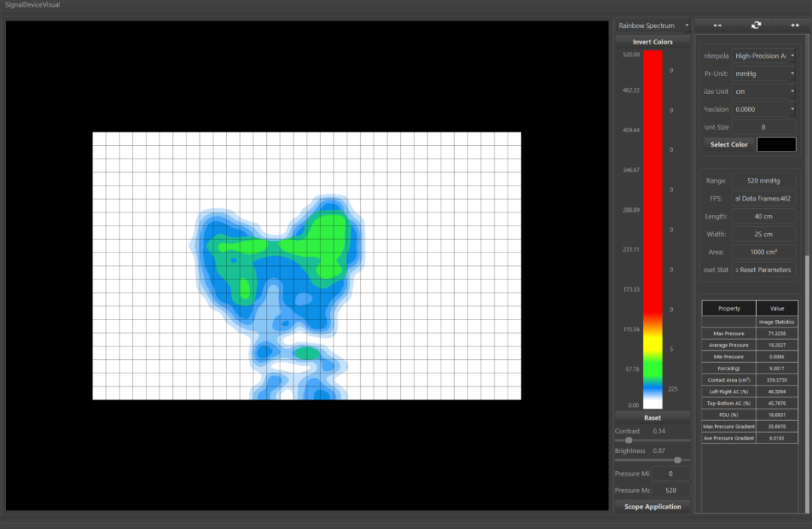
Task: Click the Reset button below color bar
Action: click(652, 418)
